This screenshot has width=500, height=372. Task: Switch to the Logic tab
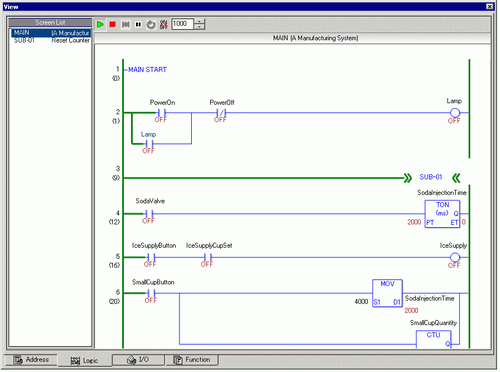point(84,361)
